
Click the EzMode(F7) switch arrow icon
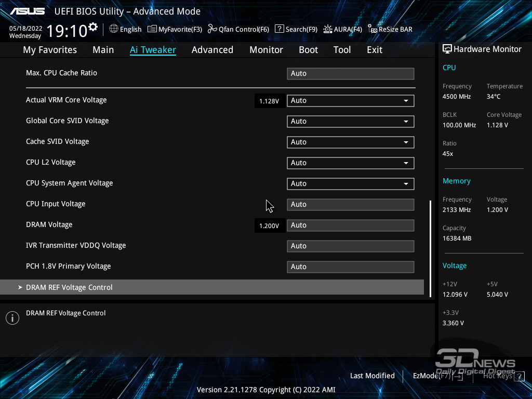[458, 376]
